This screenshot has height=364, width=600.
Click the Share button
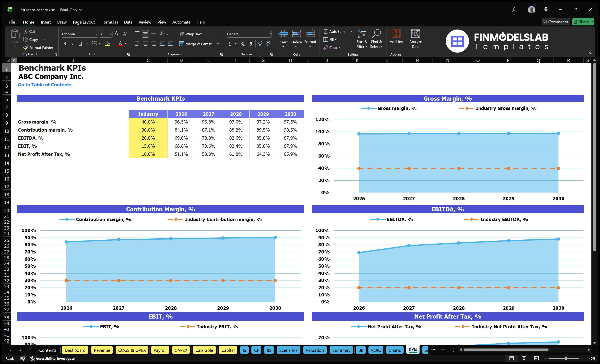(583, 22)
